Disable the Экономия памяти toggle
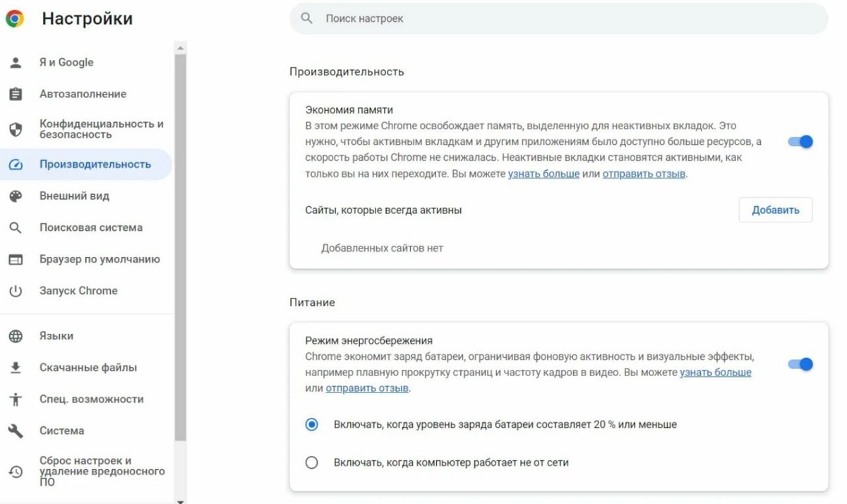This screenshot has width=847, height=504. 800,142
